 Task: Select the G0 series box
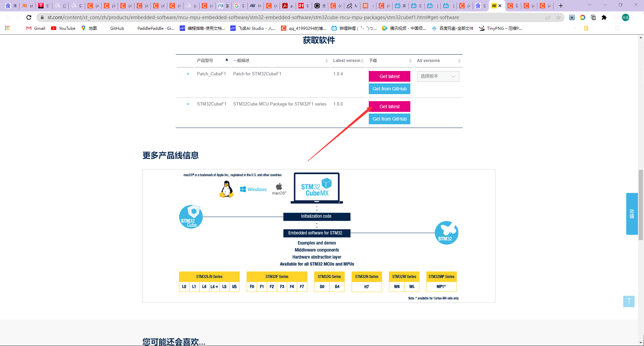click(x=322, y=287)
